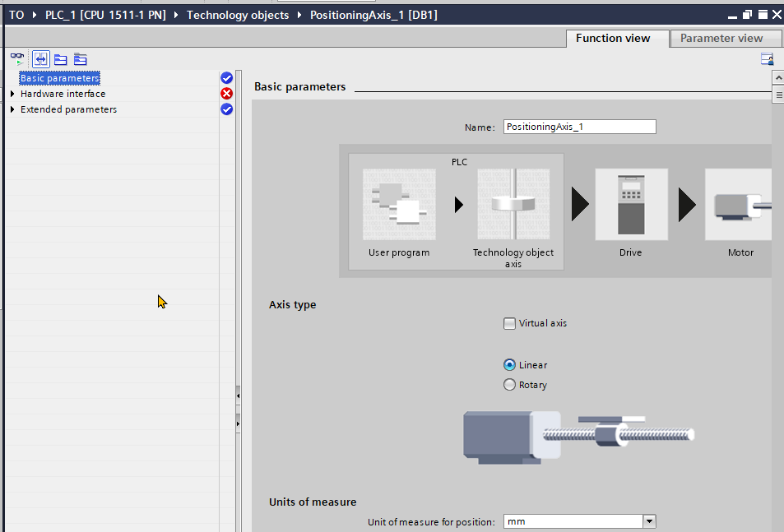The image size is (784, 532).
Task: Click Technology objects breadcrumb
Action: point(238,15)
